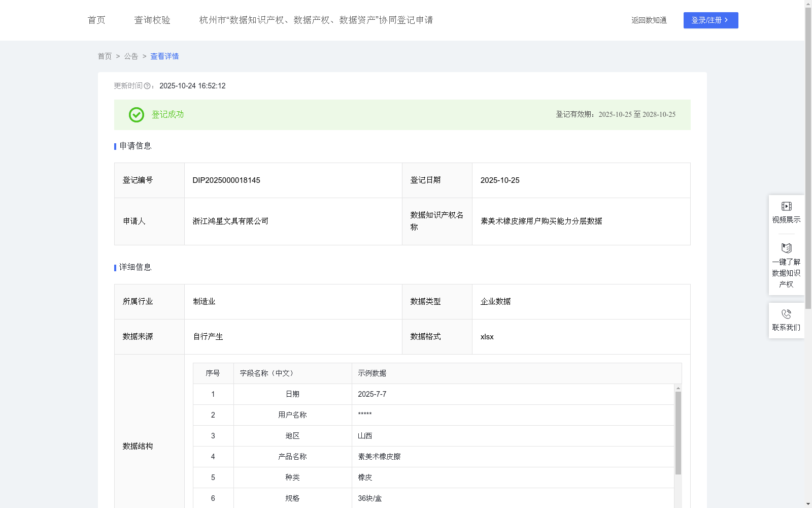
Task: Click the 产品名称 field name cell
Action: pyautogui.click(x=292, y=457)
